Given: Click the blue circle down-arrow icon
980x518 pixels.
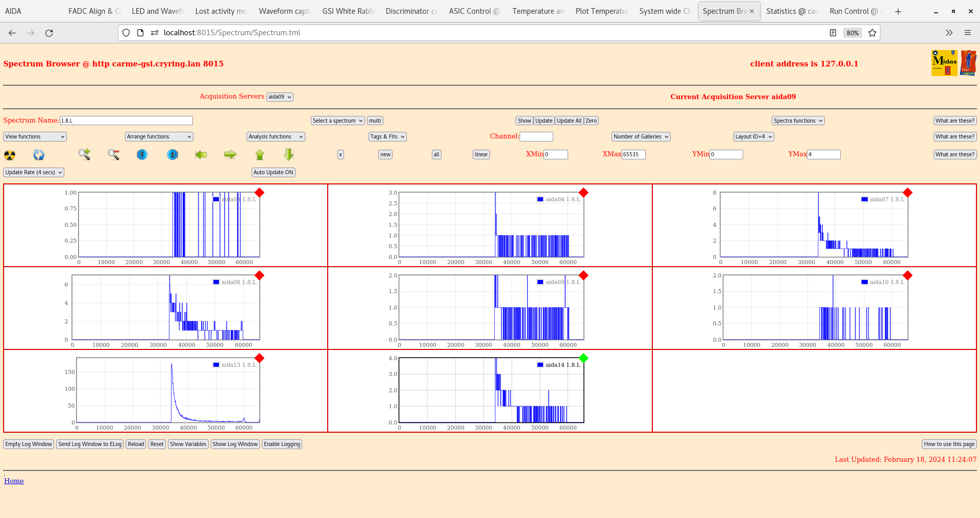Looking at the screenshot, I should 142,154.
